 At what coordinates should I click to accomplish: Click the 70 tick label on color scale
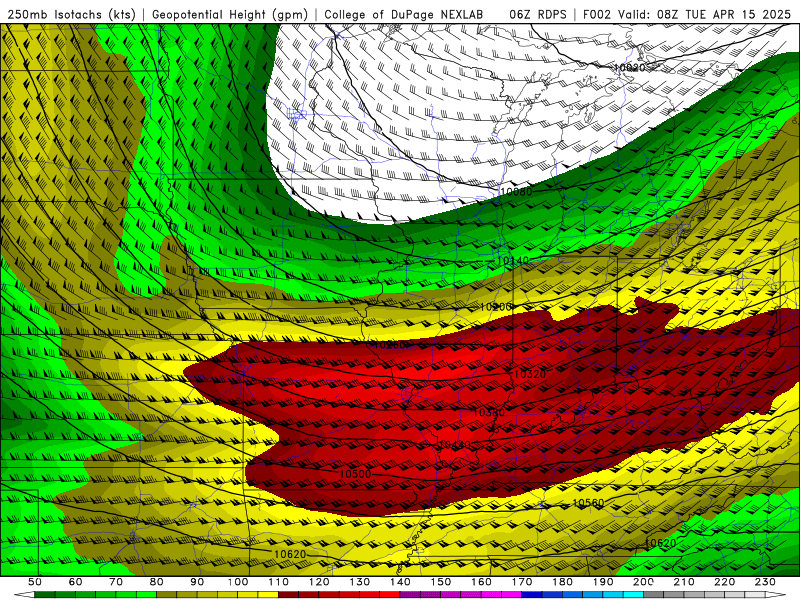(116, 582)
